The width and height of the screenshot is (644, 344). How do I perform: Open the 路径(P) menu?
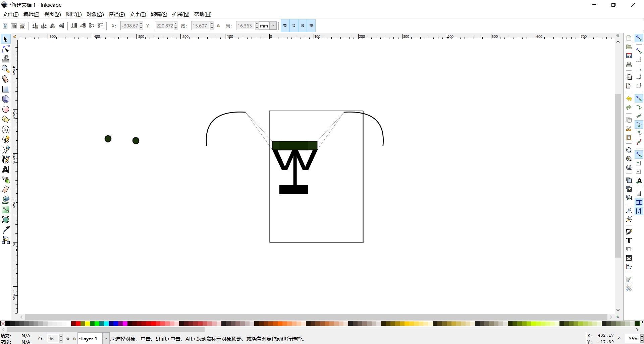(117, 14)
